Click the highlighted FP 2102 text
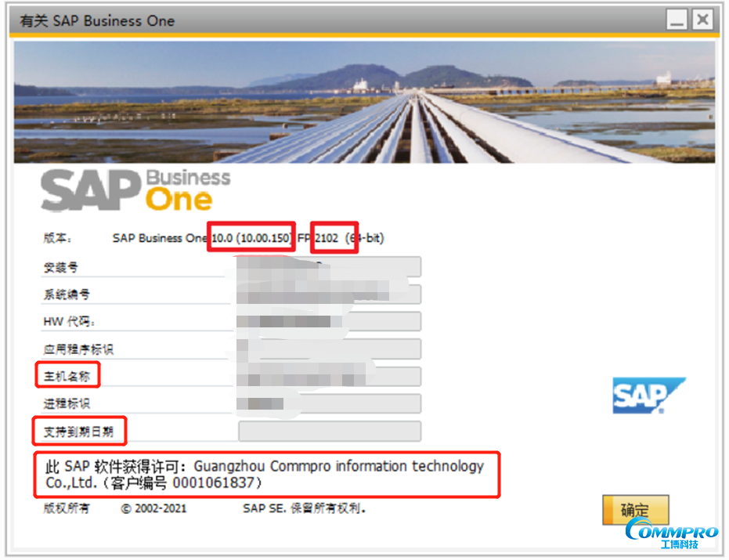The height and width of the screenshot is (560, 729). click(x=334, y=237)
